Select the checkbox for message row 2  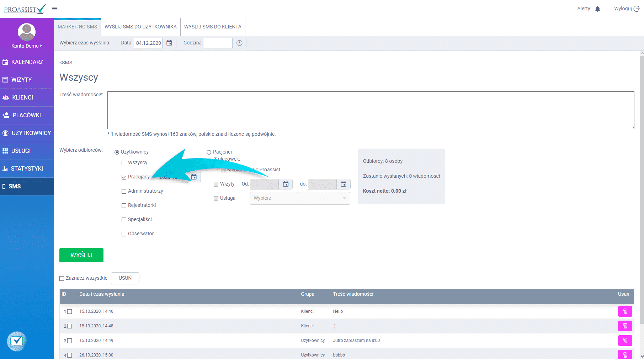69,326
